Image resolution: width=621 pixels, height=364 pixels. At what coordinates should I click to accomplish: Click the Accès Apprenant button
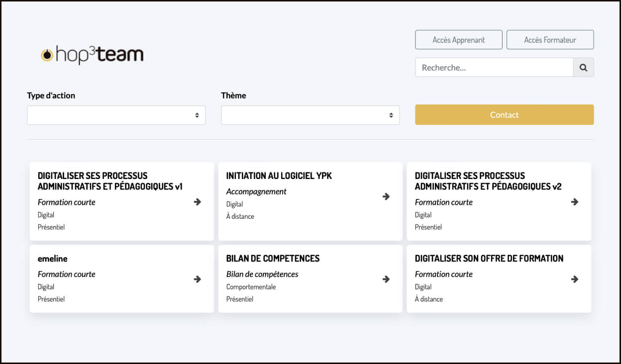[458, 40]
